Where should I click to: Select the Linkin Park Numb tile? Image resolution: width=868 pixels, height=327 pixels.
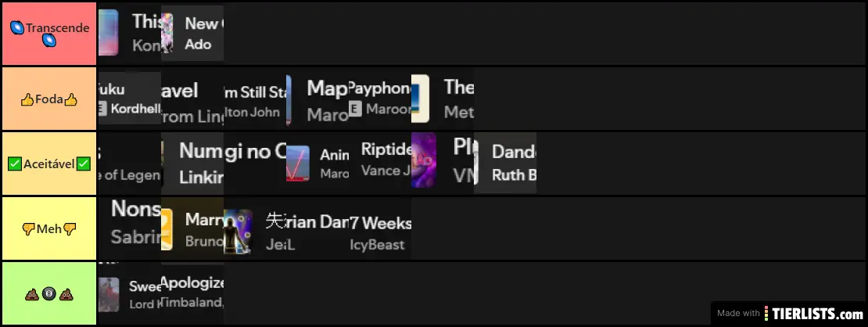point(193,163)
